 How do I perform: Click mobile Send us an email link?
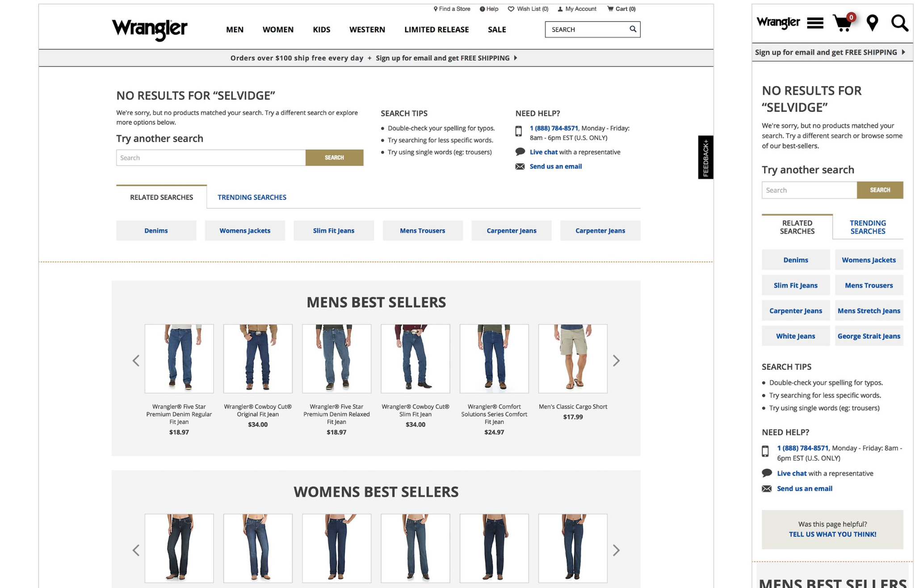pyautogui.click(x=804, y=488)
